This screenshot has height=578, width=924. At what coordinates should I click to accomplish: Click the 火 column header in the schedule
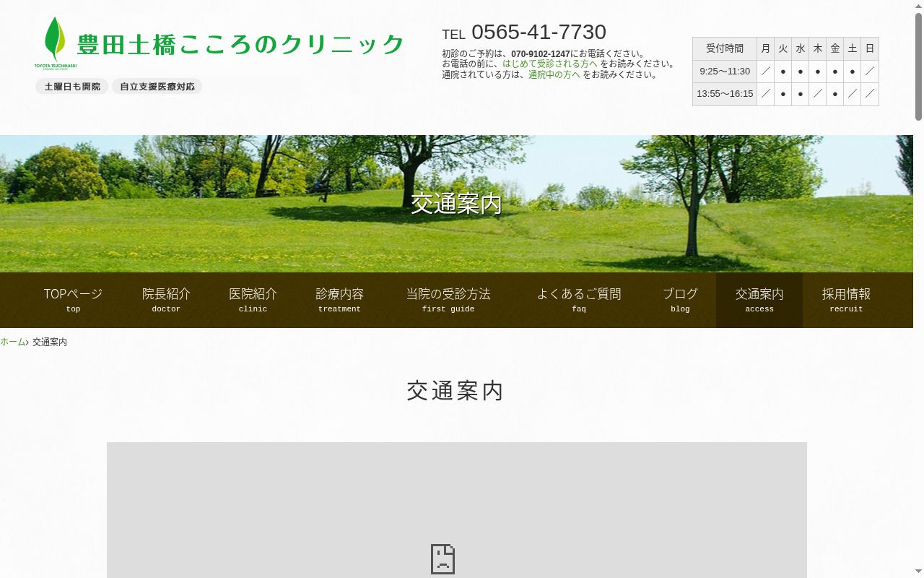click(783, 48)
